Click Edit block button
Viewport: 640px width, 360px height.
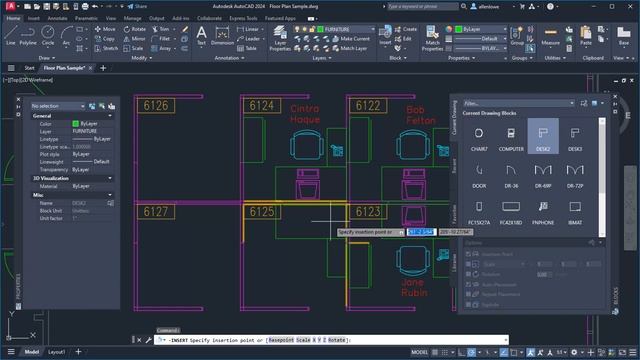(x=403, y=39)
